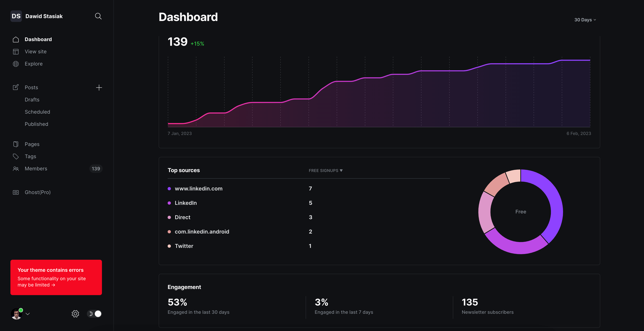
Task: Click the Dashboard home icon
Action: pyautogui.click(x=16, y=39)
